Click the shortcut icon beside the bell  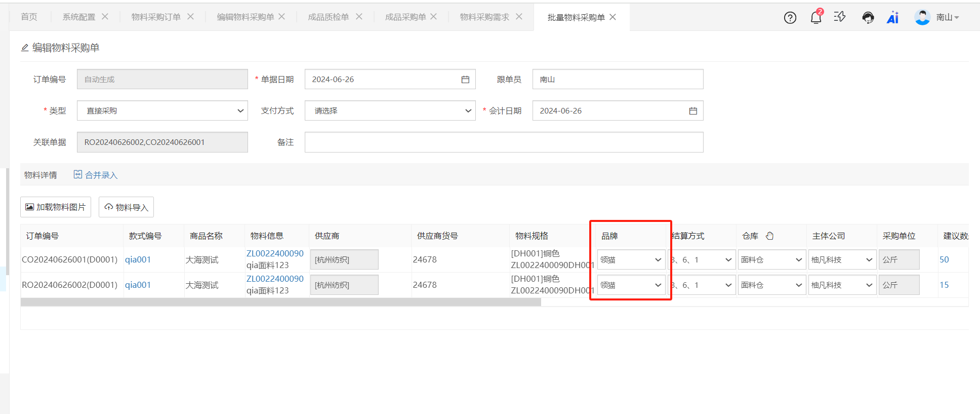click(840, 17)
